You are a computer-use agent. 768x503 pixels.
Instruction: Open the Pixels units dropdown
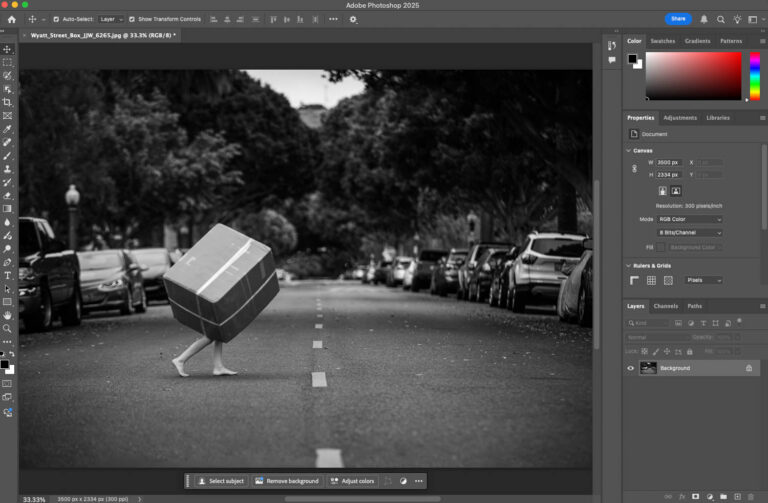click(703, 280)
